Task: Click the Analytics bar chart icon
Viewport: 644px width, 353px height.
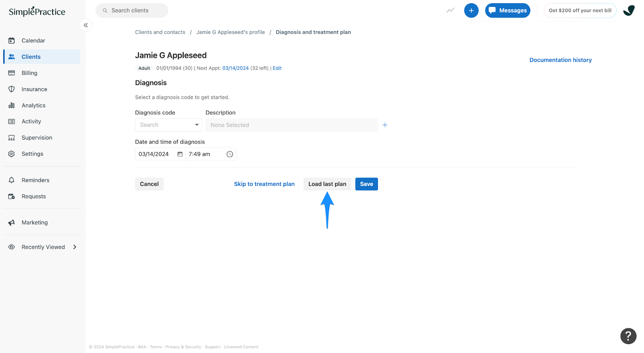Action: click(x=12, y=105)
